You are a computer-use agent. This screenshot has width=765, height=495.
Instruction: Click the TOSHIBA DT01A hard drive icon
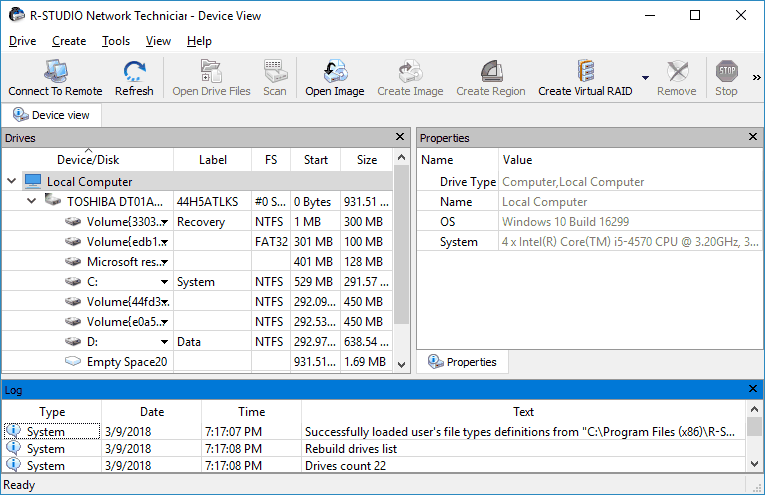pyautogui.click(x=52, y=200)
